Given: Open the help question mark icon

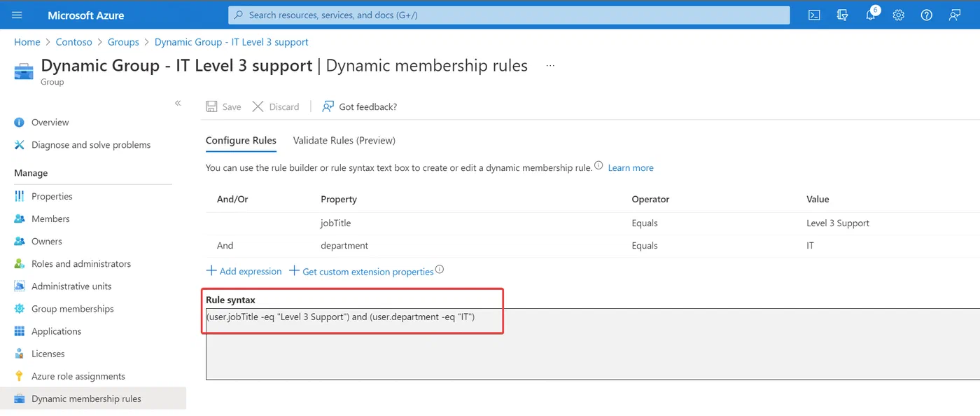Looking at the screenshot, I should click(x=927, y=15).
